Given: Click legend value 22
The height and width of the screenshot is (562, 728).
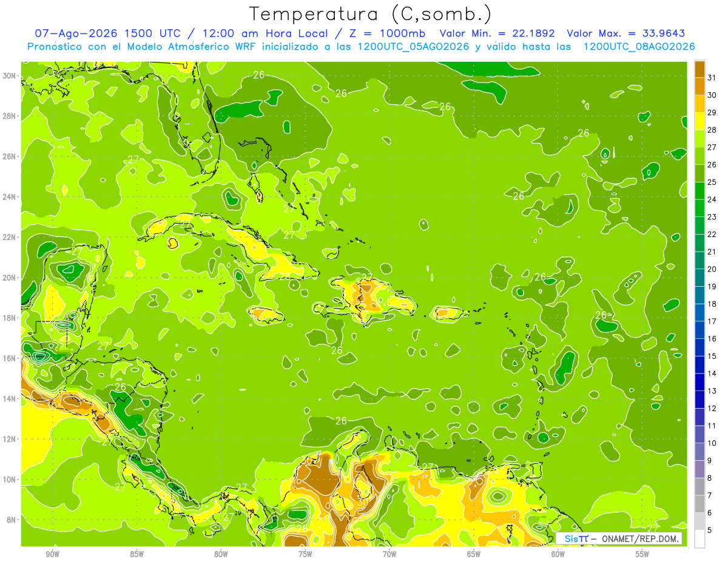Looking at the screenshot, I should 712,234.
